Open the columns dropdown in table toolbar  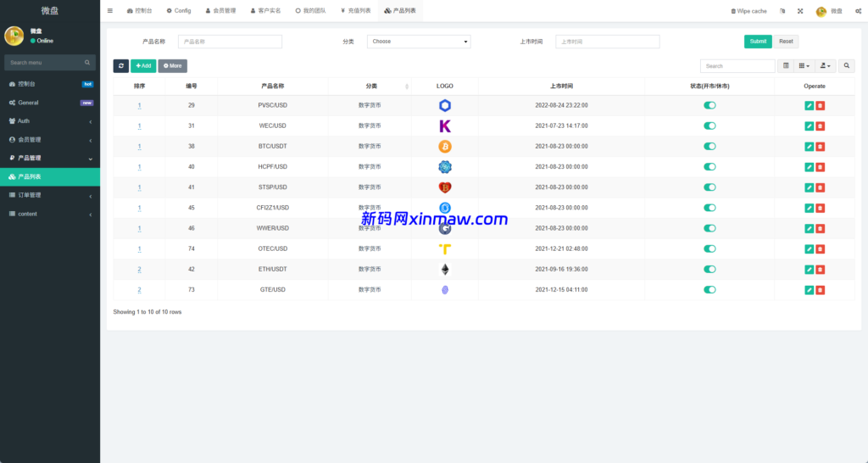(804, 66)
